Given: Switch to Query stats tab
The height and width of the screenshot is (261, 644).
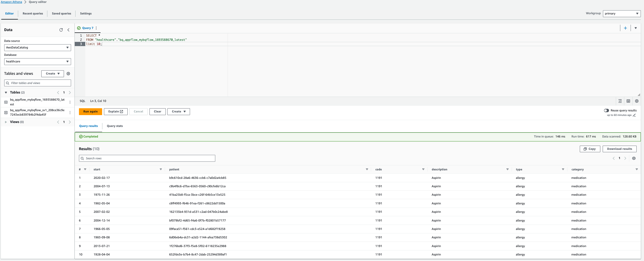Looking at the screenshot, I should pyautogui.click(x=115, y=126).
